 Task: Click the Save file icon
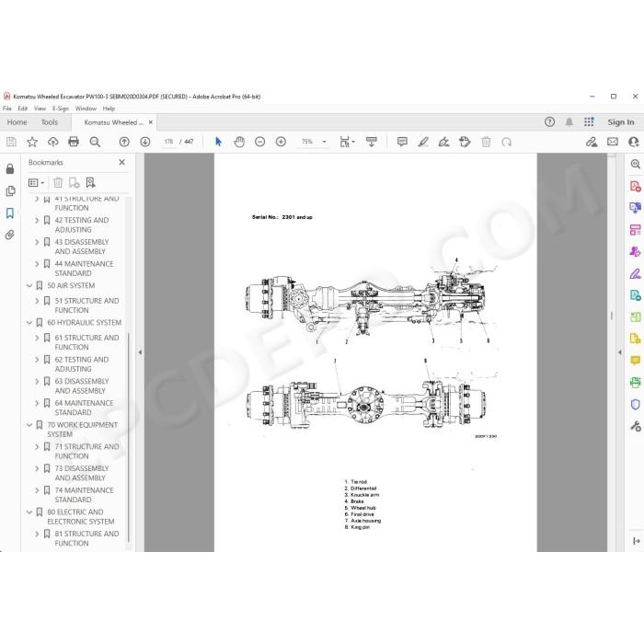(x=11, y=142)
